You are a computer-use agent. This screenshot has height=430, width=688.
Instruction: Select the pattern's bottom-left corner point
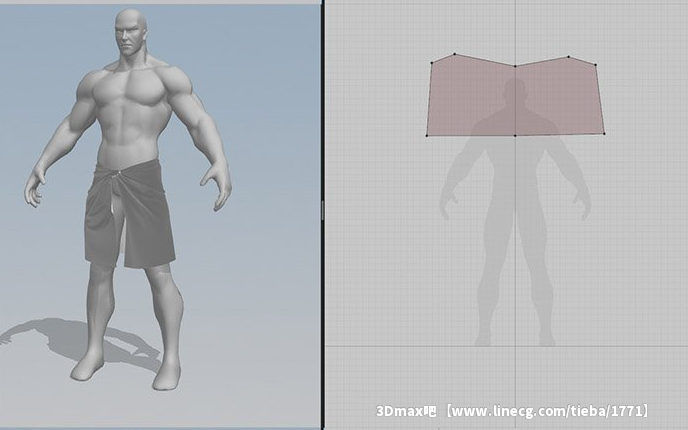click(427, 136)
